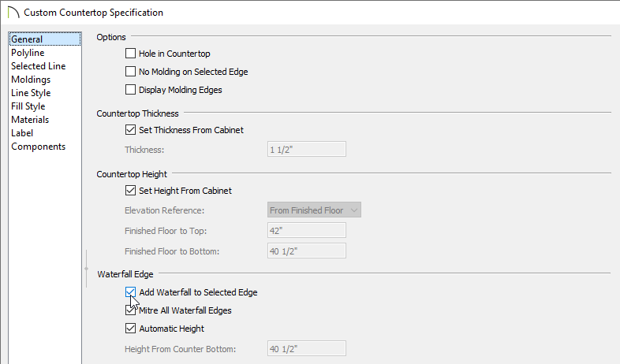The width and height of the screenshot is (620, 364).
Task: Click the Finished Floor to Bottom field
Action: tap(306, 251)
